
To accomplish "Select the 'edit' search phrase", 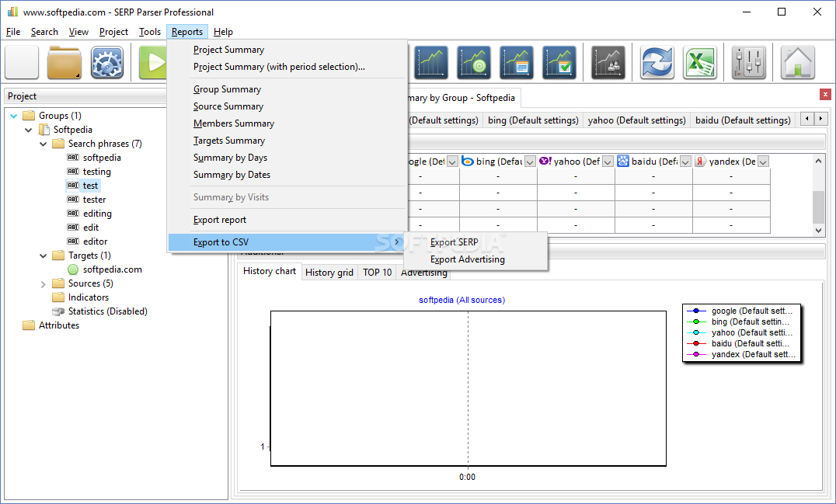I will point(91,228).
